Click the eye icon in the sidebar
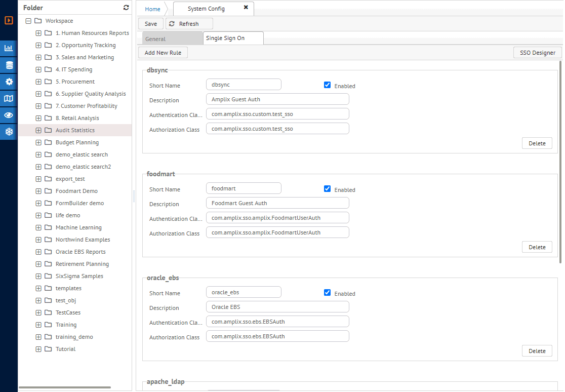 9,115
